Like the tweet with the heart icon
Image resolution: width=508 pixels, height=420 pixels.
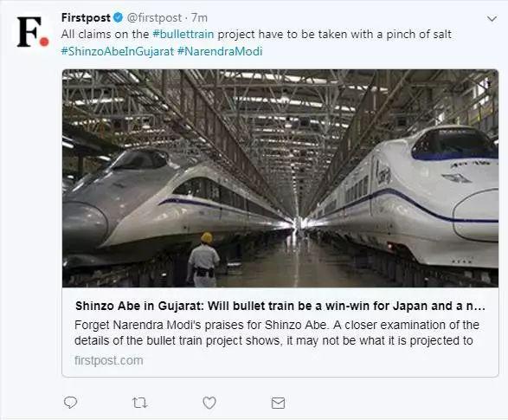[x=209, y=403]
